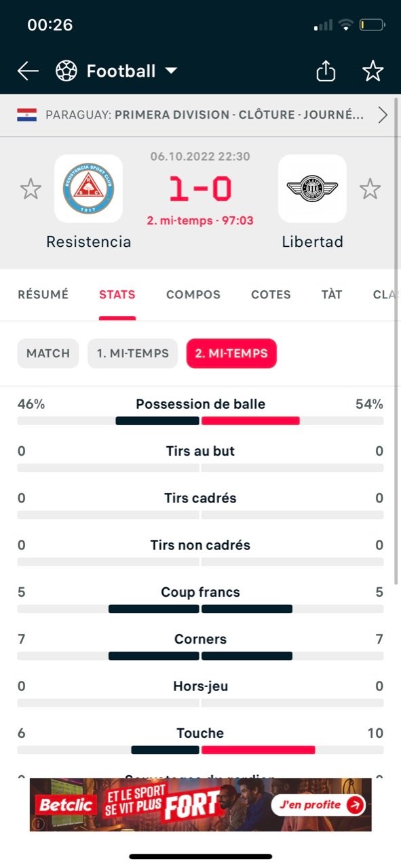The image size is (401, 868).
Task: Favorite the Libertad team star
Action: 370,189
